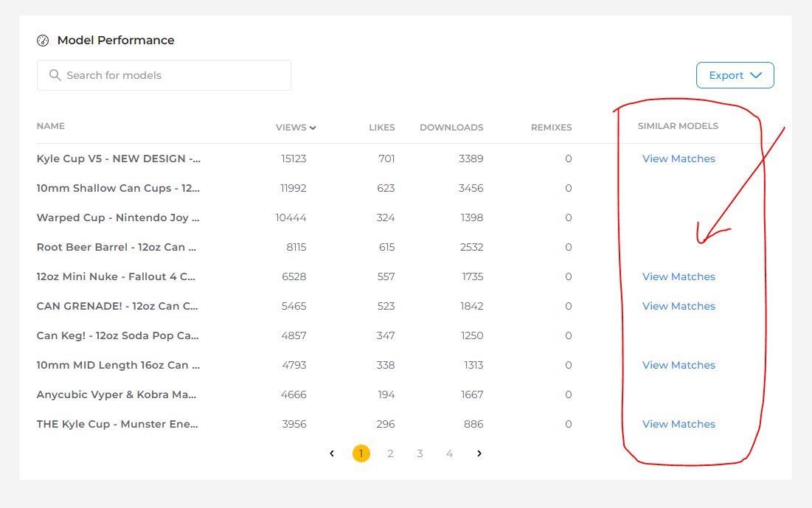Click the magnifying glass search icon
Screen dimensions: 812x508
[x=55, y=74]
